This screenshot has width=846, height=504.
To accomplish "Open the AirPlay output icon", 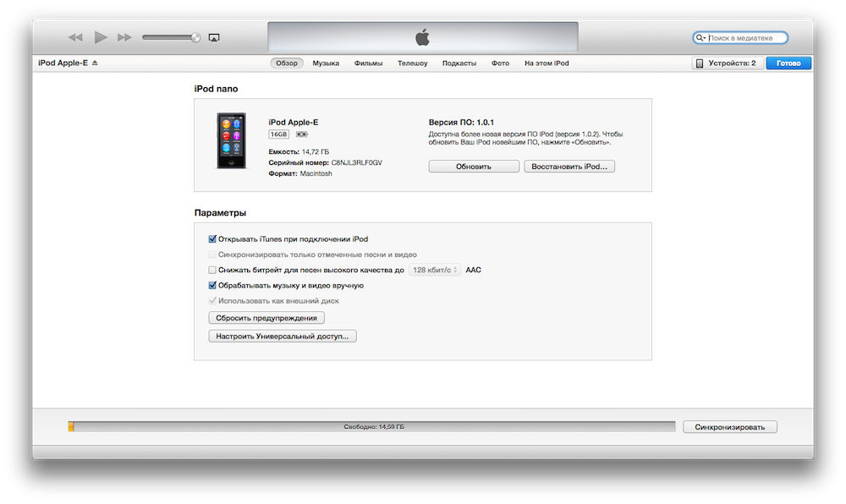I will click(214, 37).
